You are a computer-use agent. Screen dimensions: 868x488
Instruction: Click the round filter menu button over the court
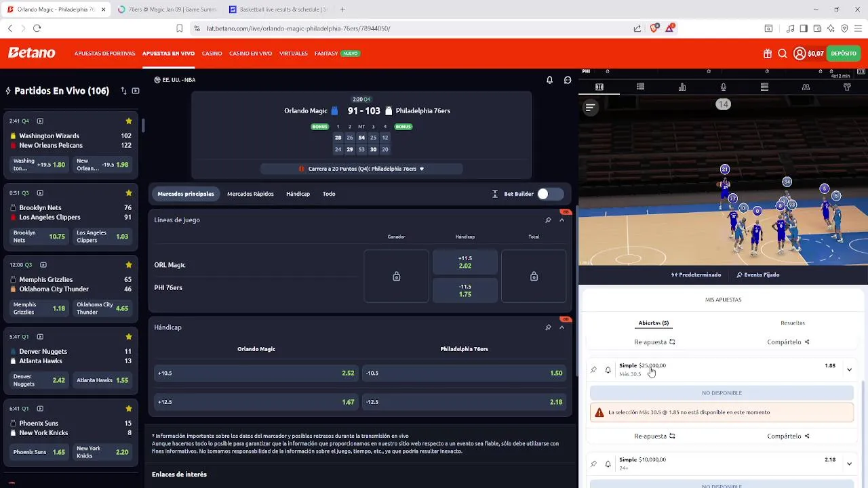pyautogui.click(x=590, y=107)
